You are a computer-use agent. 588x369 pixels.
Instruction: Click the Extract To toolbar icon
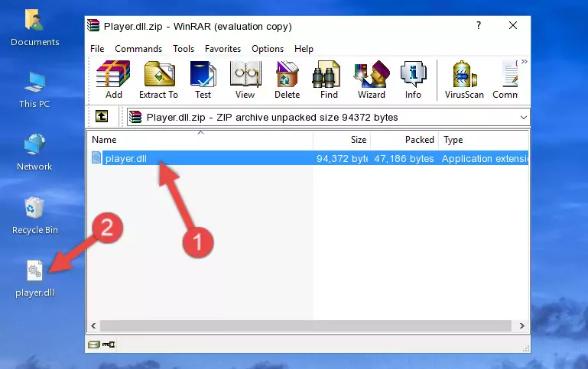pyautogui.click(x=158, y=79)
